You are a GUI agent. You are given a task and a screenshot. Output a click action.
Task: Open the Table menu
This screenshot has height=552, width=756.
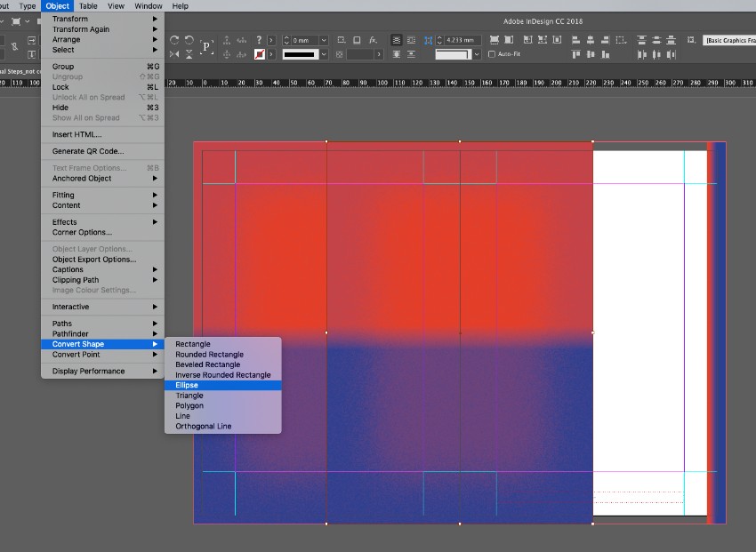88,6
